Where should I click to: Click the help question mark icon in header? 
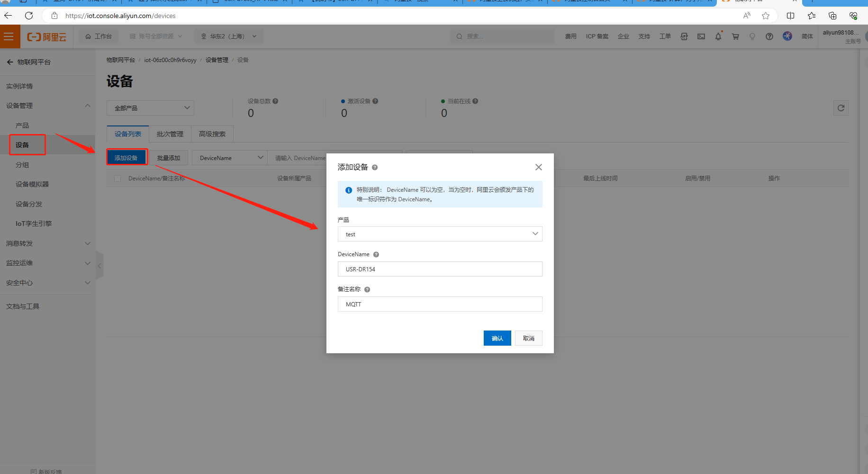pyautogui.click(x=769, y=36)
